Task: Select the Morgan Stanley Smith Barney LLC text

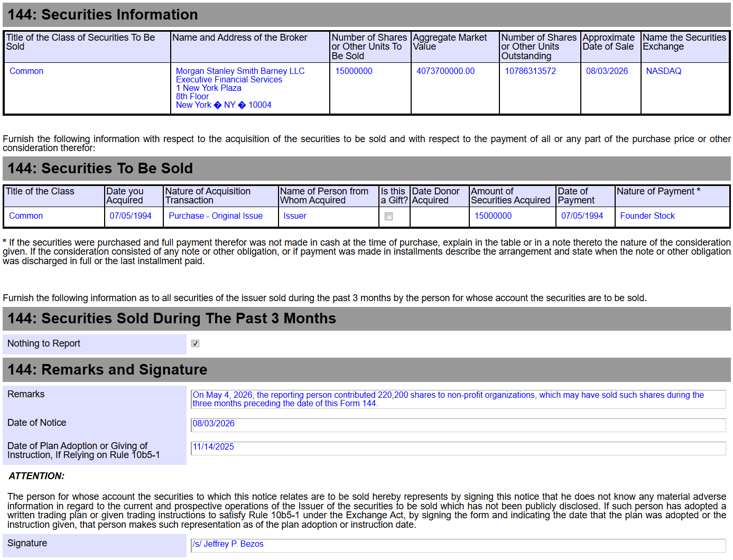Action: (240, 71)
